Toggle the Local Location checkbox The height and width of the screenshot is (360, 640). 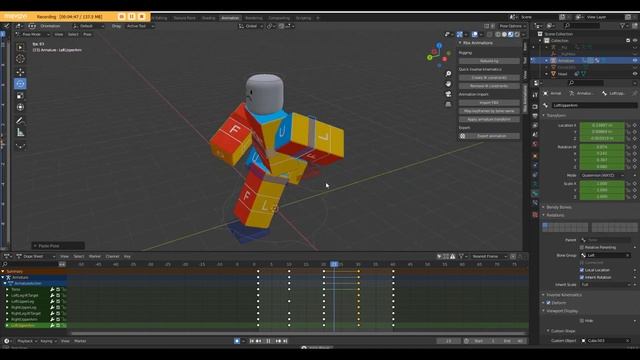point(582,270)
